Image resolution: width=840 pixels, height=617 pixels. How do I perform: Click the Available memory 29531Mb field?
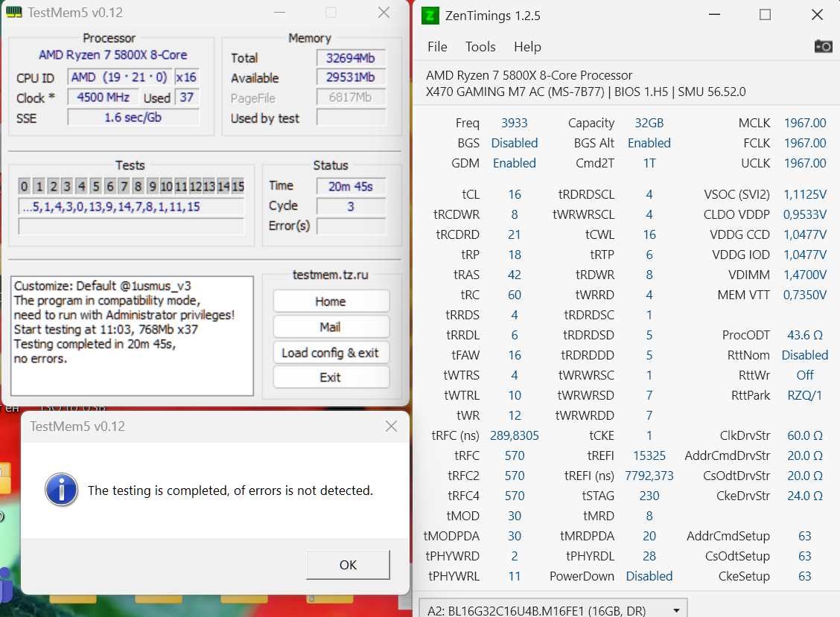(351, 77)
